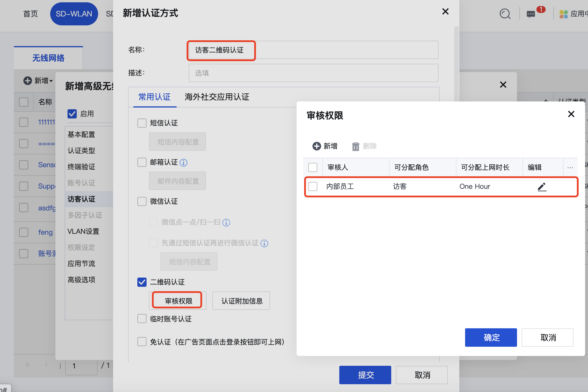Switch to 海外社交应用认证 tab

coord(217,97)
